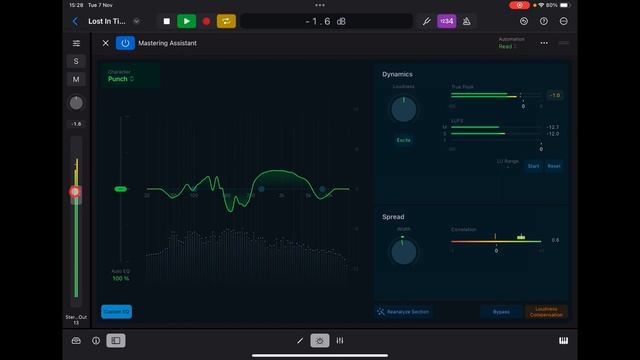
Task: Open the iPad multitasking three dots
Action: pos(320,5)
